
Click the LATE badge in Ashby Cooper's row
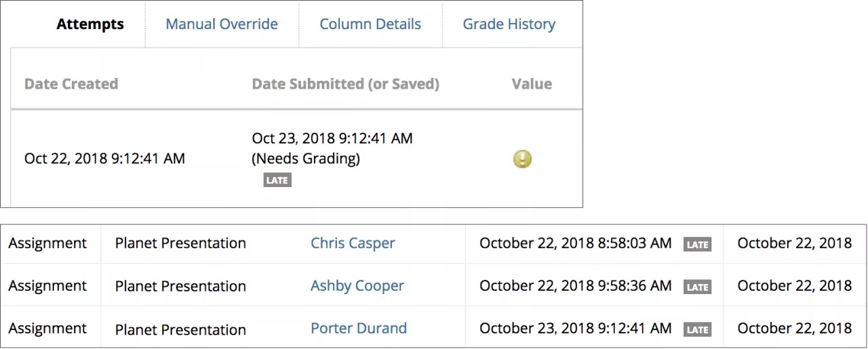697,287
